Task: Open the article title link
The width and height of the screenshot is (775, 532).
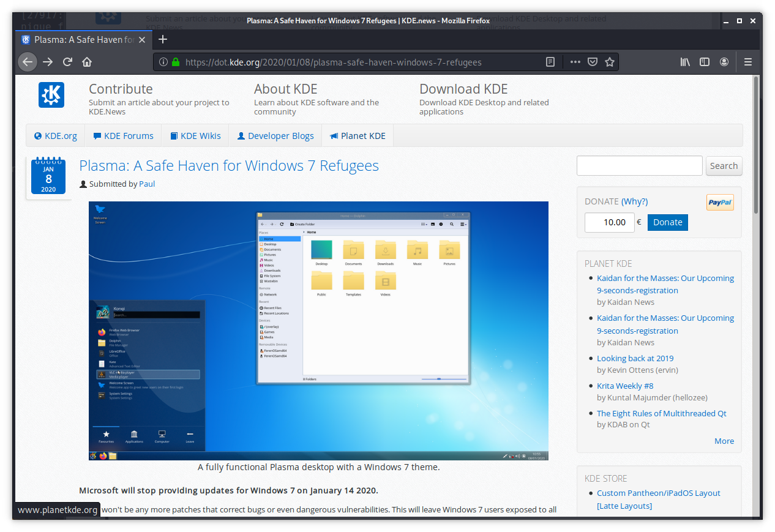Action: [229, 165]
